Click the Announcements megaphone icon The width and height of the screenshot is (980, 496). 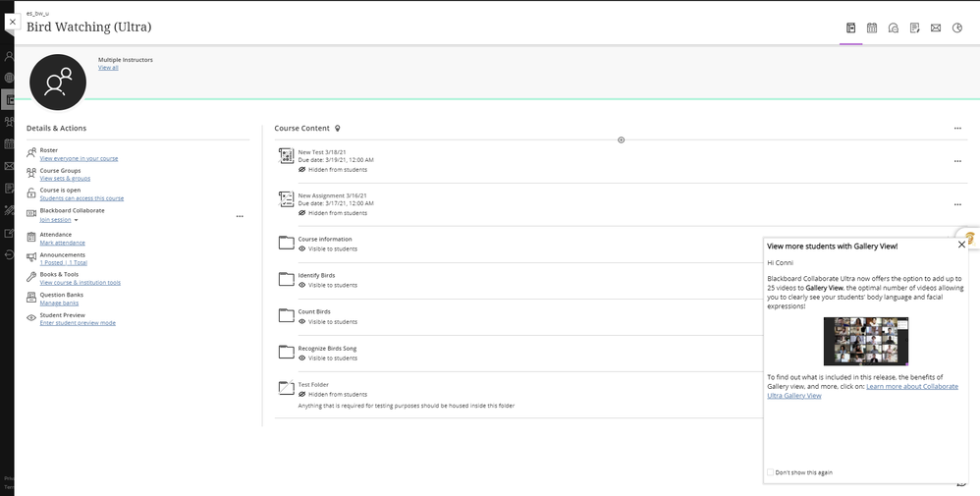click(x=31, y=257)
